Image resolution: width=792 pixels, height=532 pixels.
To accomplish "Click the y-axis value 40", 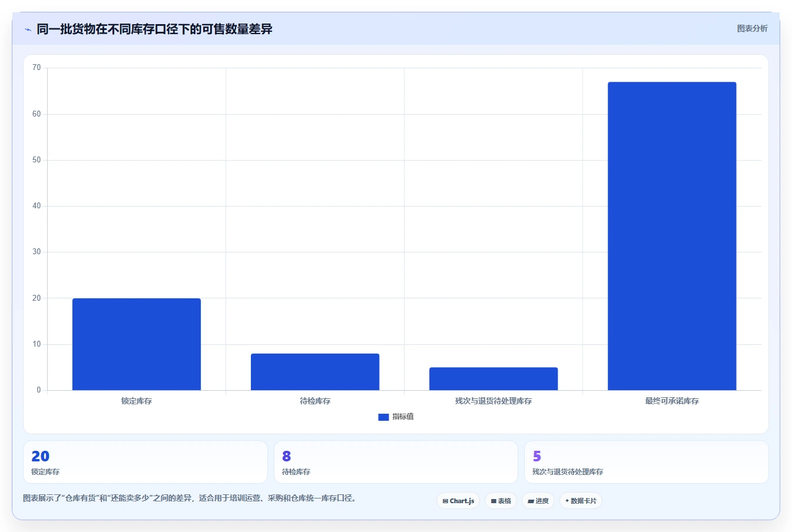I will (37, 206).
